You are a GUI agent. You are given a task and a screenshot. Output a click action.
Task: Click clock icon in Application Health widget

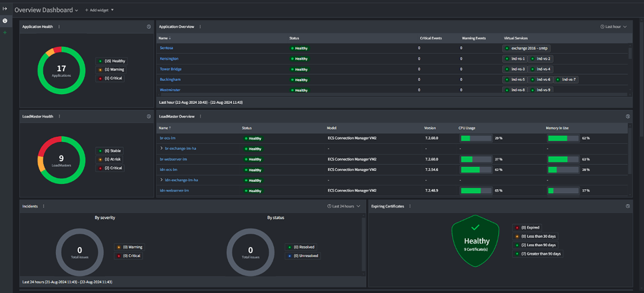149,26
